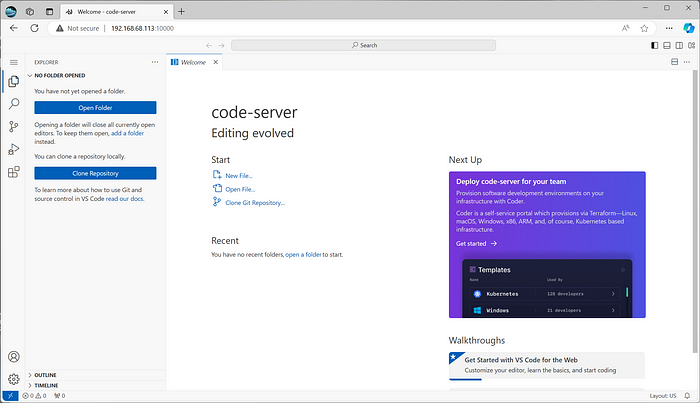Open the Run and Debug view
The width and height of the screenshot is (700, 403).
tap(14, 149)
